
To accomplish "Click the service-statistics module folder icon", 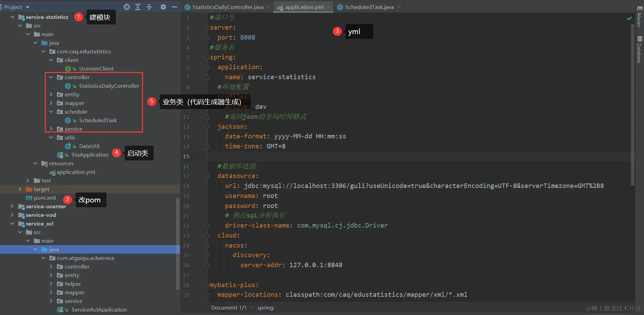I will pos(21,17).
